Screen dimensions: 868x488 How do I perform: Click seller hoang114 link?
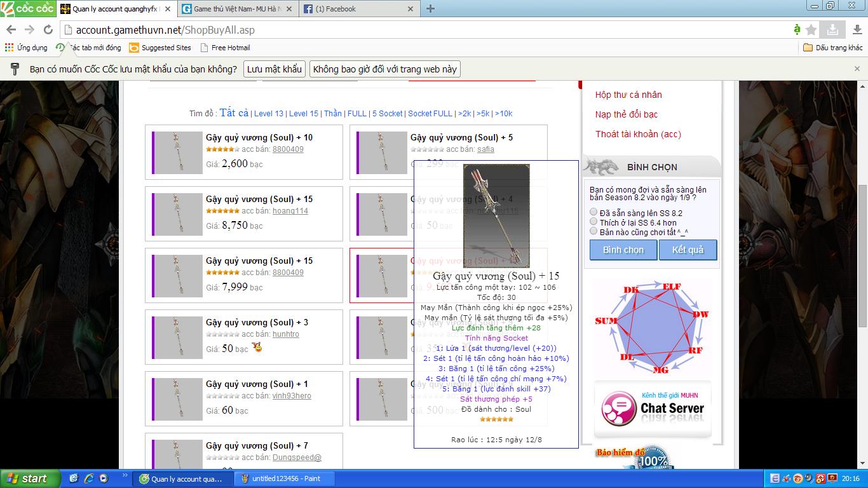tap(290, 211)
